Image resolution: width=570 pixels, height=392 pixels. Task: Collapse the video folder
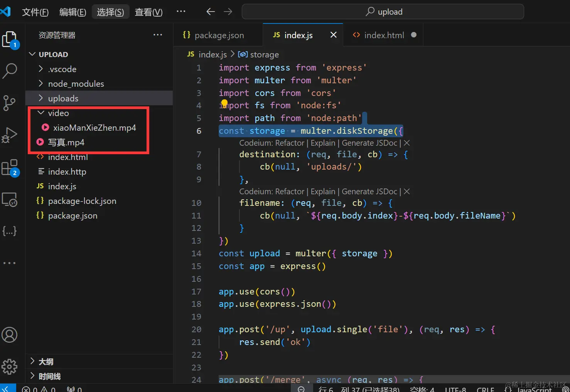(99, 113)
